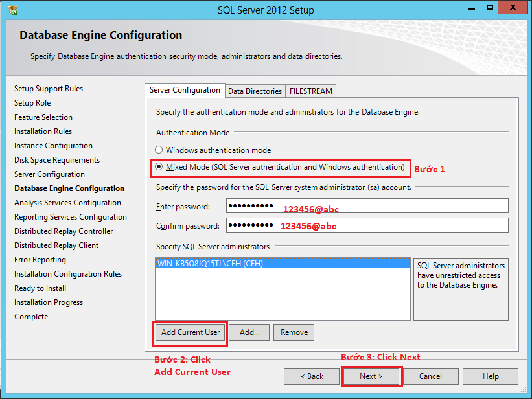Click Distributed Replay Client step
This screenshot has height=399, width=532.
[x=56, y=245]
